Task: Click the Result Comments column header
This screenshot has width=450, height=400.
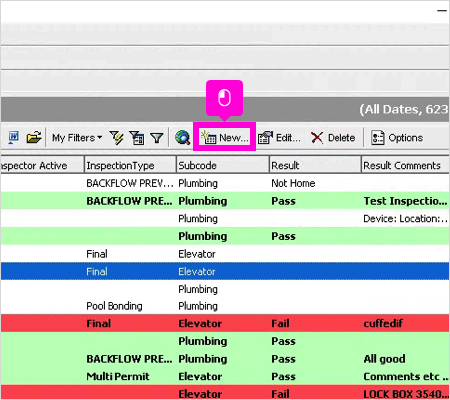Action: (405, 165)
